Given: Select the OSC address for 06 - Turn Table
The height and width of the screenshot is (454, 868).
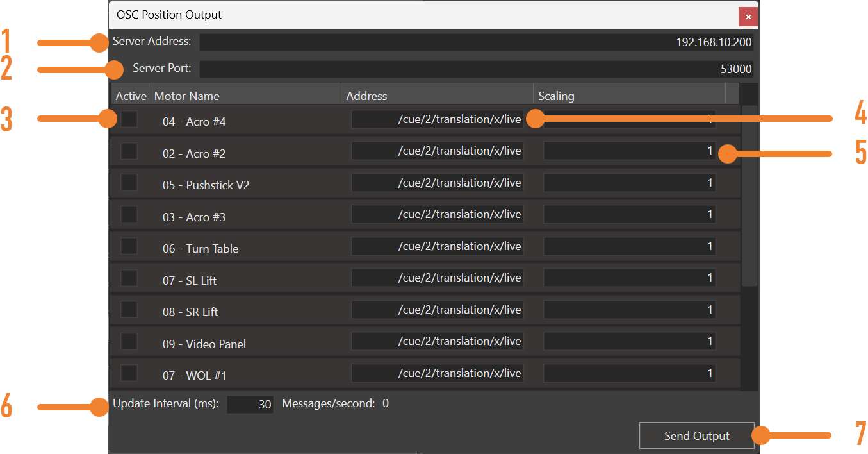Looking at the screenshot, I should [x=438, y=246].
